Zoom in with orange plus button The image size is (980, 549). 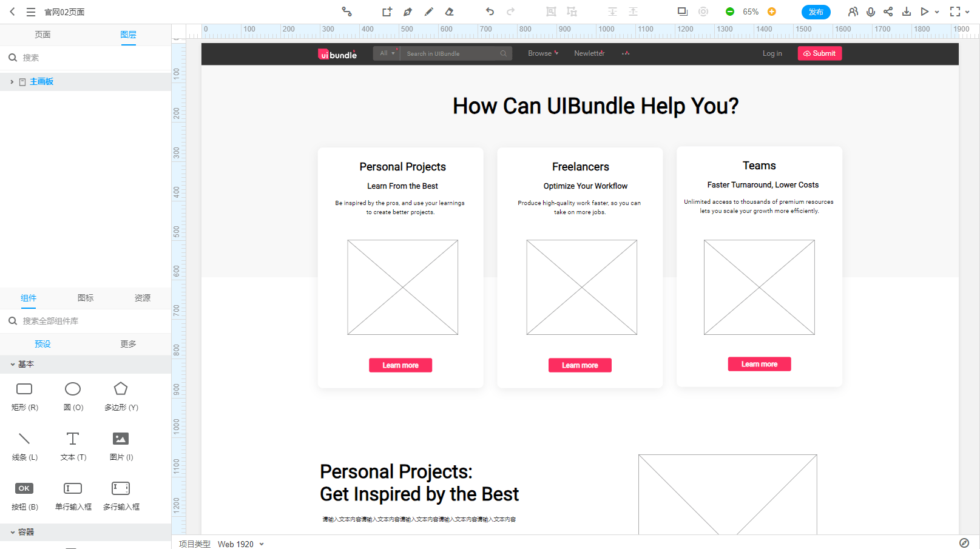772,12
